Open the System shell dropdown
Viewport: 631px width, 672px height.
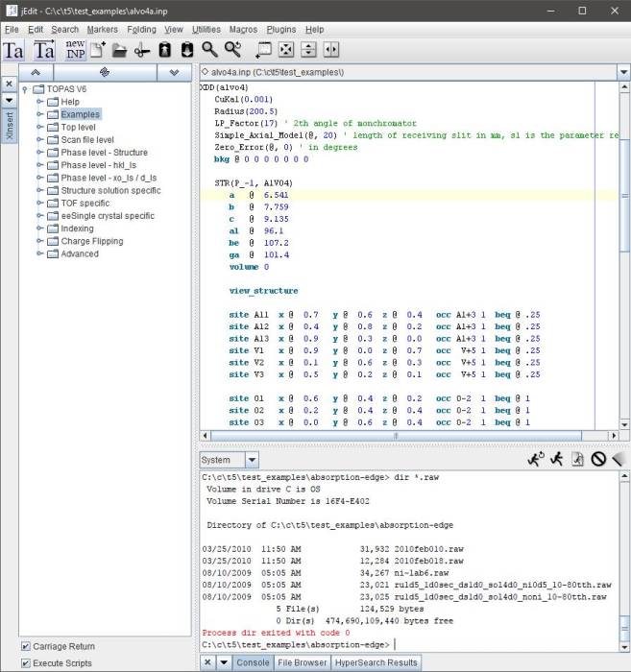click(251, 460)
